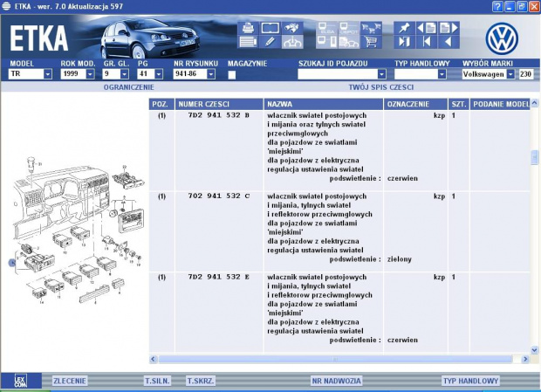Viewport: 541px width, 392px height.
Task: Click the T.SKRZ. button
Action: tap(201, 381)
